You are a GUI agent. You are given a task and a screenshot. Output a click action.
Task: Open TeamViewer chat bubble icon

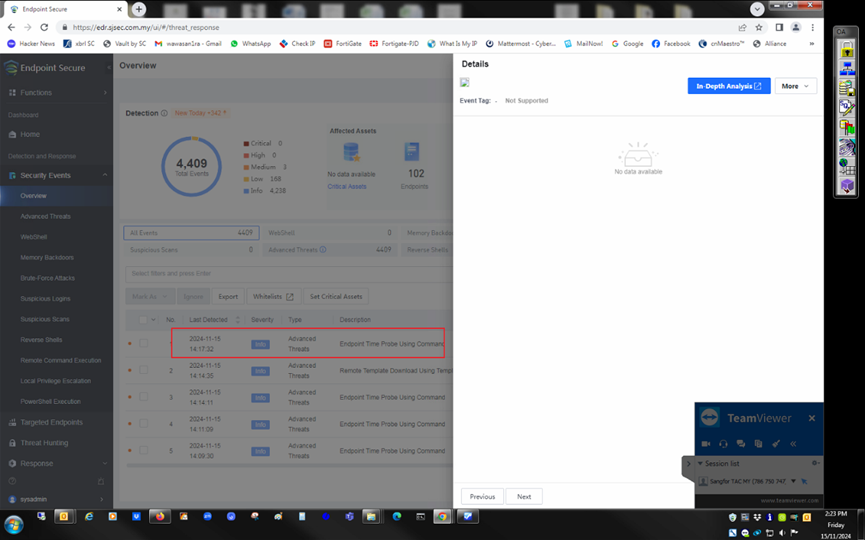741,443
